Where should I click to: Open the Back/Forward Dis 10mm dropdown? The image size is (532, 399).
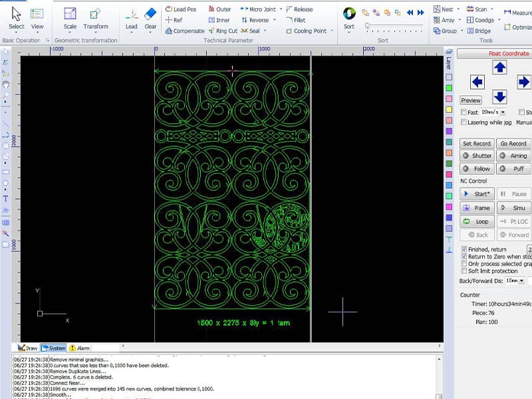click(521, 281)
